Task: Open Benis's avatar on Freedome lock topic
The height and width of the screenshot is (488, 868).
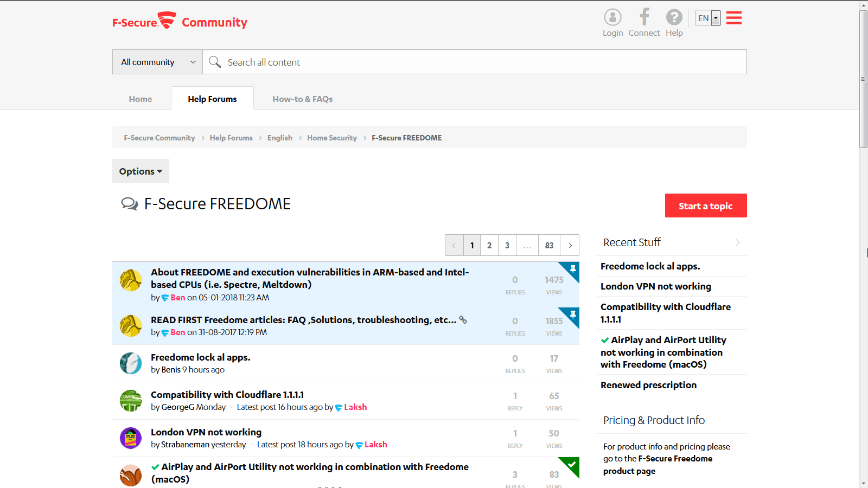Action: (131, 363)
